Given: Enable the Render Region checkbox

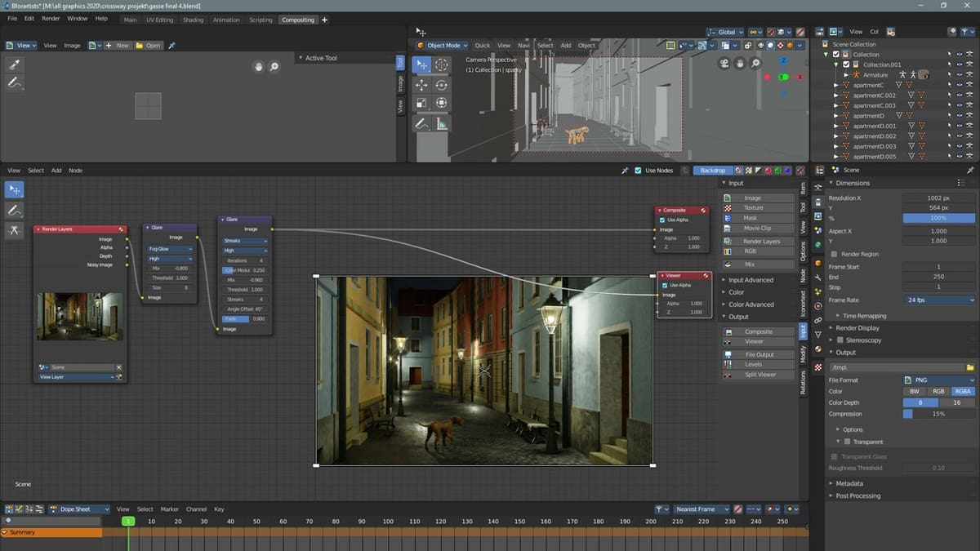Looking at the screenshot, I should 834,254.
